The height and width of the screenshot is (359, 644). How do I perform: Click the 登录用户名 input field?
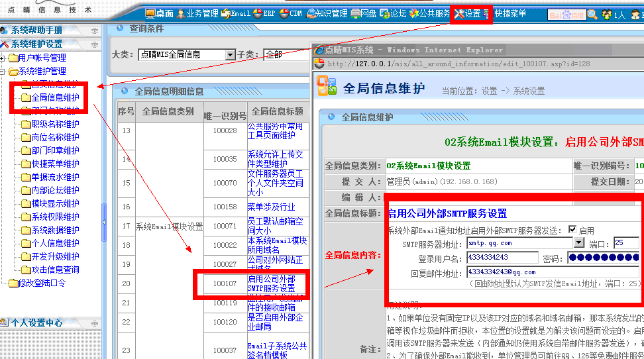[x=502, y=258]
